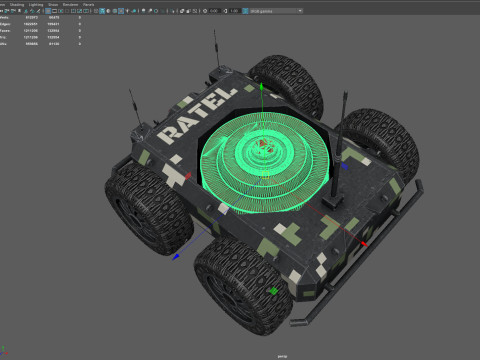The width and height of the screenshot is (480, 360).
Task: Click the Exposure value field
Action: coord(214,11)
